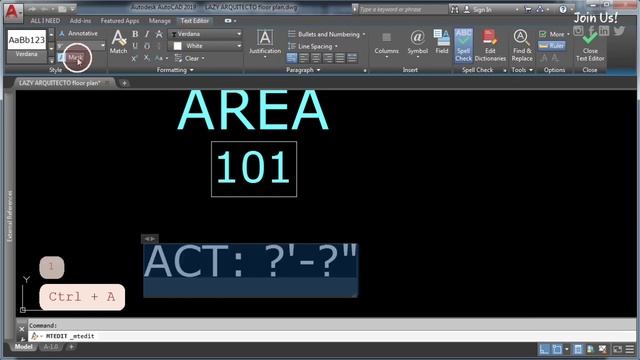Viewport: 640px width, 360px height.
Task: Toggle the ortho/grid status bar button
Action: click(544, 349)
